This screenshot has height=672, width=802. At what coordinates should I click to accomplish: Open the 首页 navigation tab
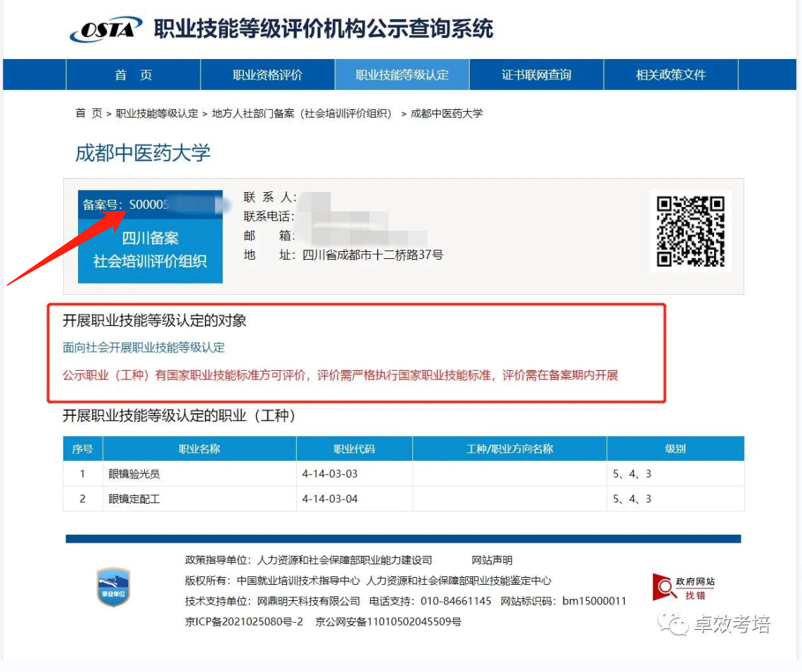coord(133,75)
